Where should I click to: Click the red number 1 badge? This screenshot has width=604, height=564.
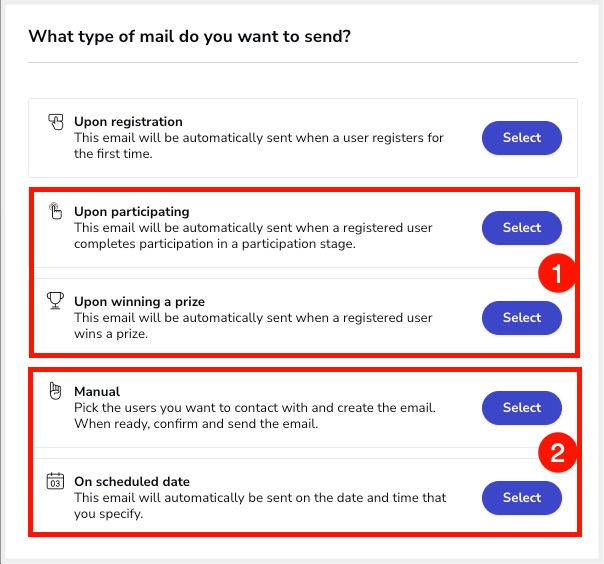557,273
